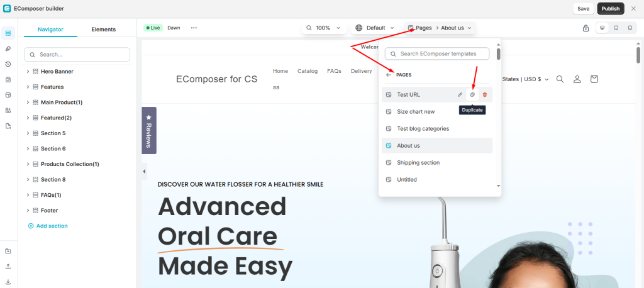Switch to desktop device preview

[x=602, y=28]
